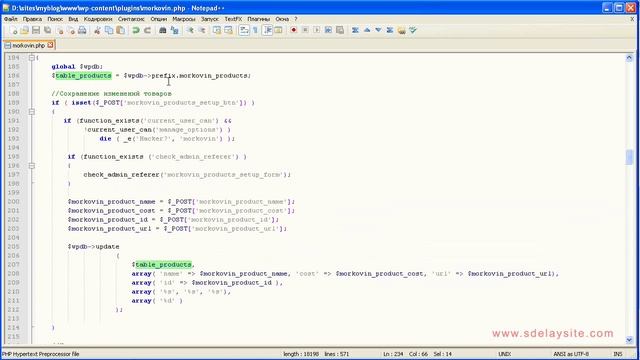The height and width of the screenshot is (360, 640).
Task: Click 'PHP Hypertext Preprocessor file' status text
Action: 41,354
